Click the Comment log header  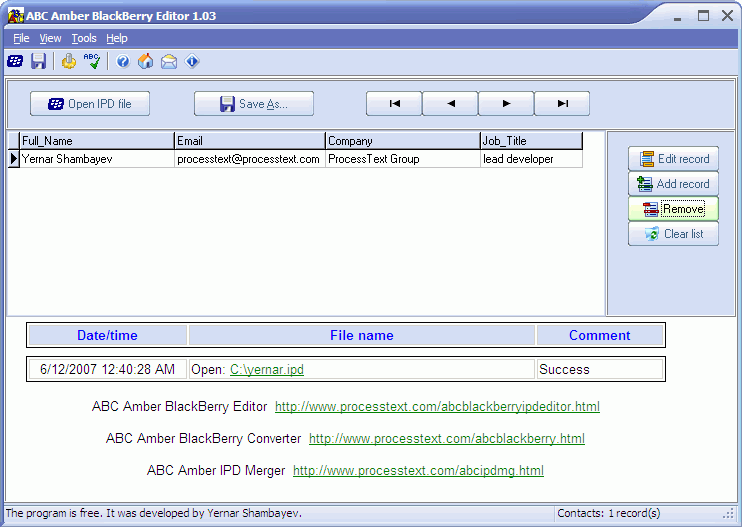tap(600, 335)
